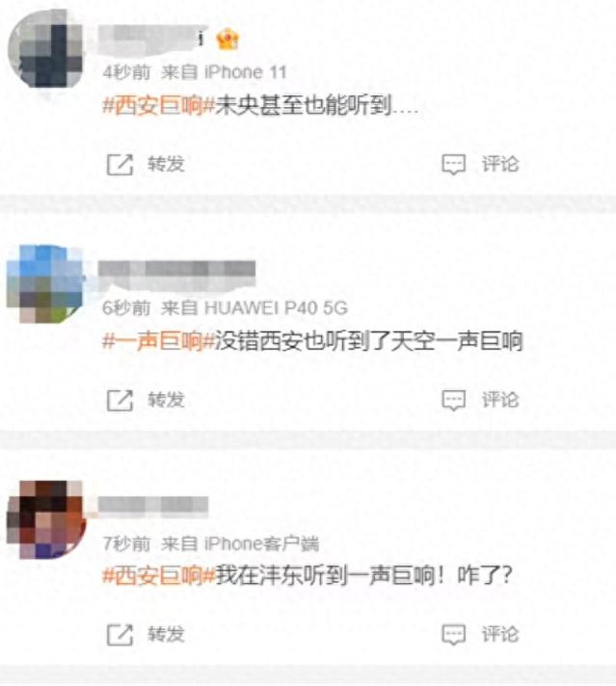Click repost icon on the 4秒前 post

coord(120,165)
